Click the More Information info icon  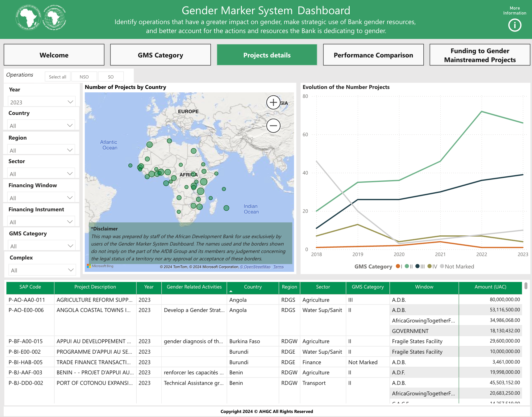514,25
